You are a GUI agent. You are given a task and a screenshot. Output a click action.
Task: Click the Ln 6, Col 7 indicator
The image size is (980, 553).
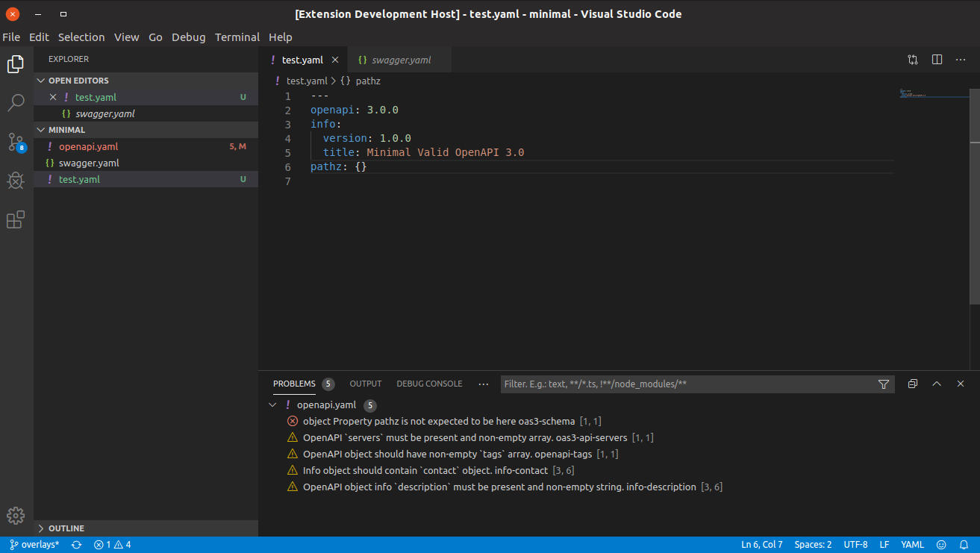[762, 545]
